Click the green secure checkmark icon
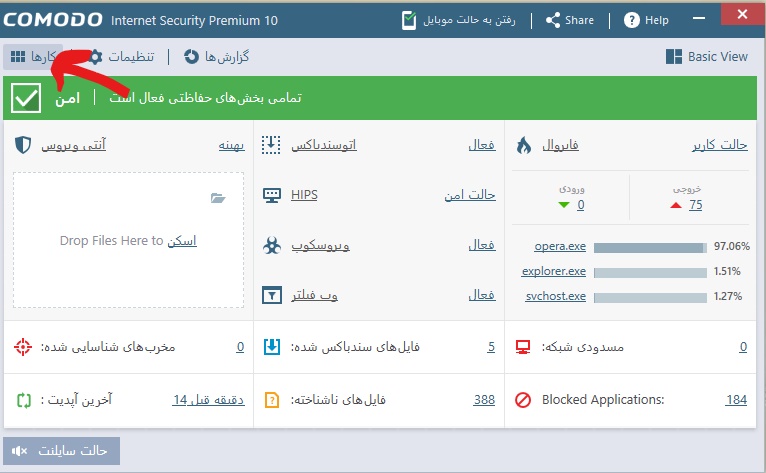 26,98
